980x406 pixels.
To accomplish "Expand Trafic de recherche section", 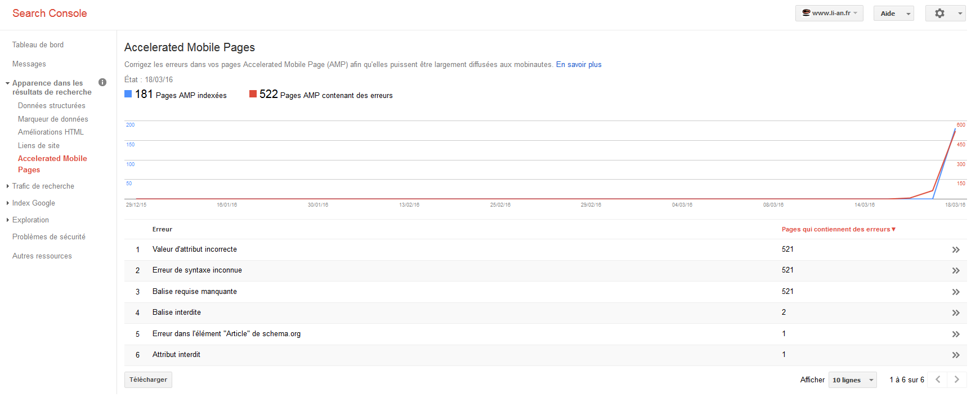I will point(8,186).
